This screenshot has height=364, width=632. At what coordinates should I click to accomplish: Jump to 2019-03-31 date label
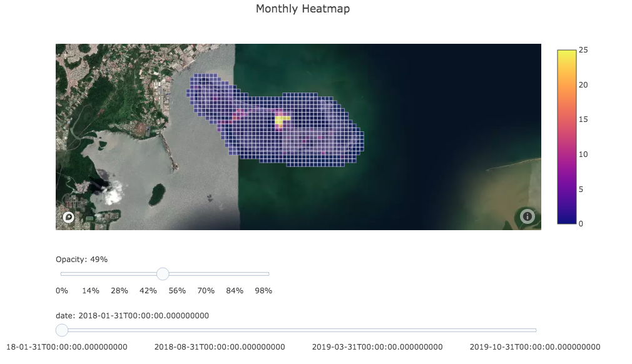pyautogui.click(x=377, y=347)
